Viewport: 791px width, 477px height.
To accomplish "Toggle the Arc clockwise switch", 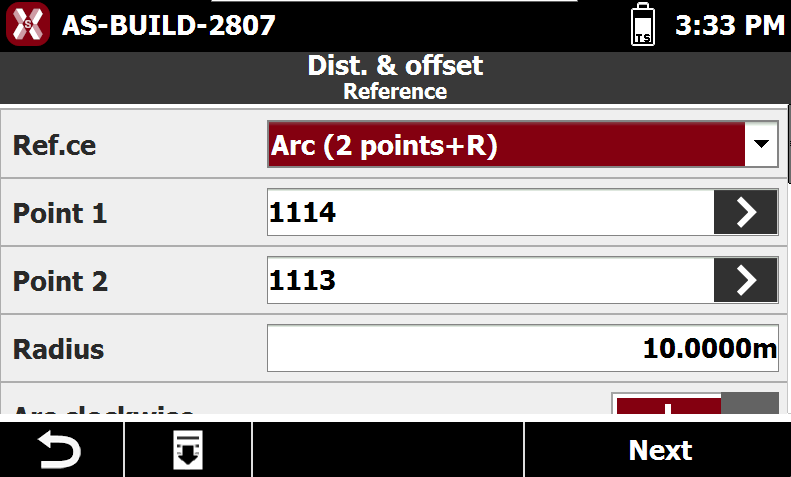I will (x=695, y=403).
